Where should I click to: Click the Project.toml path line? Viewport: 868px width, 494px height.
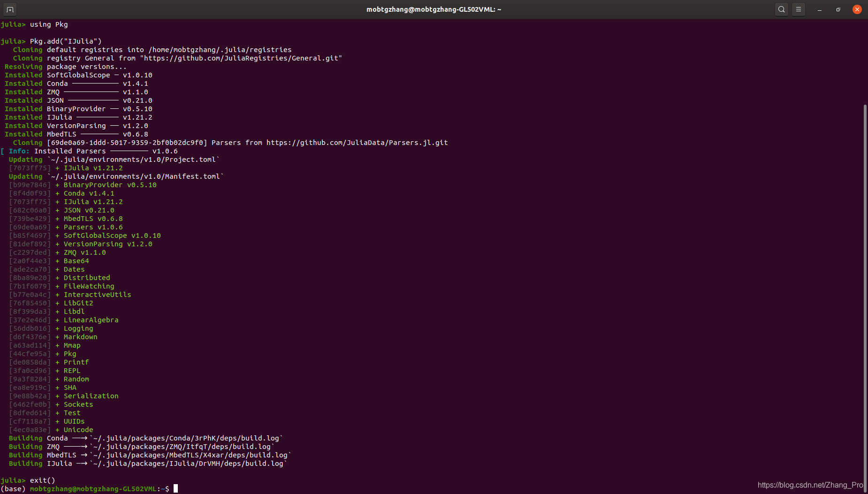coord(114,160)
